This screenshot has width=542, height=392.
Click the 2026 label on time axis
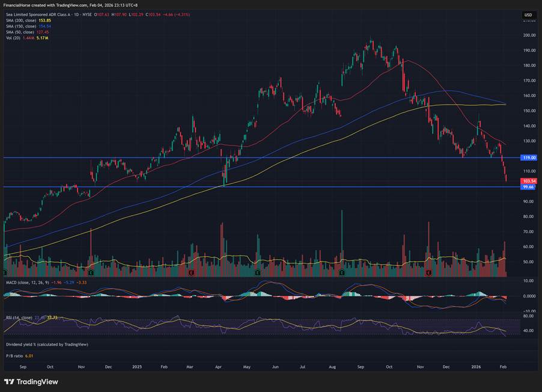pos(476,366)
